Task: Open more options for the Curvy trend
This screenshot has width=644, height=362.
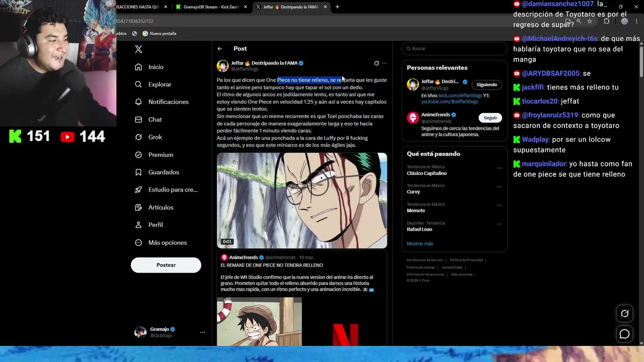Action: click(x=499, y=187)
